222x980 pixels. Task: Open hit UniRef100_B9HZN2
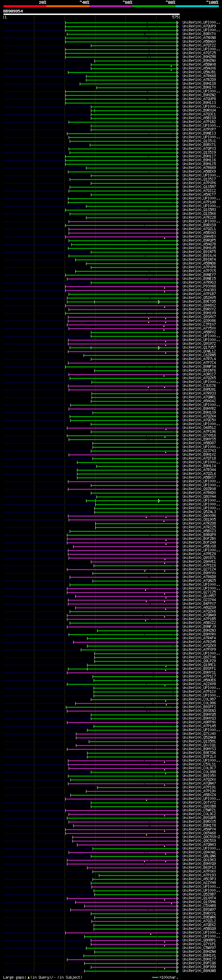coord(199,95)
